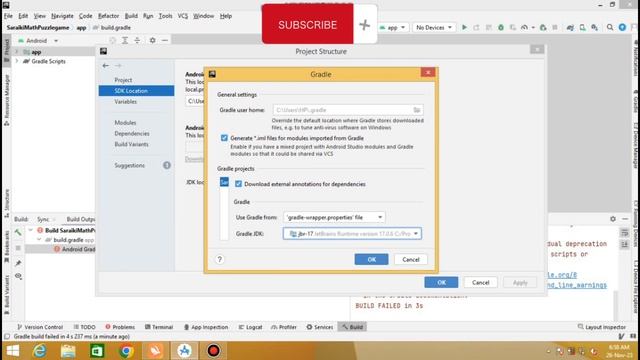
Task: Expand the app module tree node
Action: pyautogui.click(x=17, y=52)
